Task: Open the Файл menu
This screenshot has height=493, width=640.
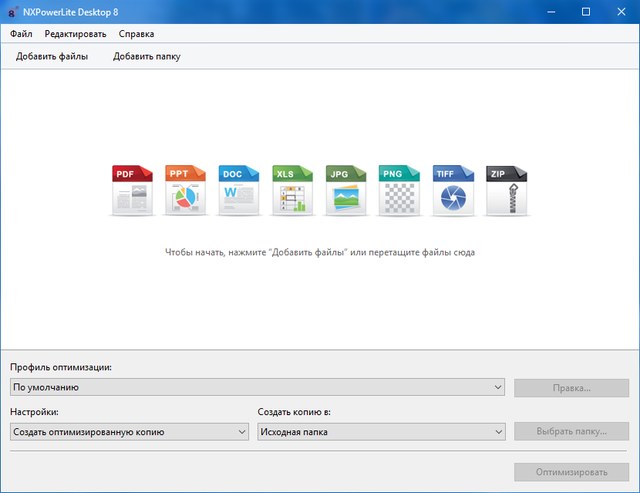Action: click(x=21, y=34)
